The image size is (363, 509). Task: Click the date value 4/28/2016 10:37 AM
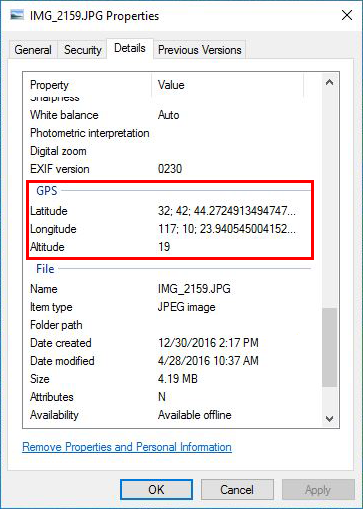208,361
